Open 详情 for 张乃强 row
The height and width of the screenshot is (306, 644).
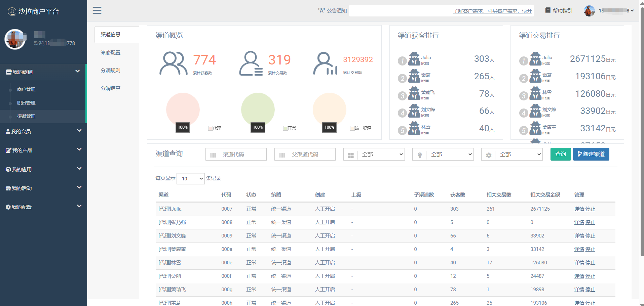(579, 222)
